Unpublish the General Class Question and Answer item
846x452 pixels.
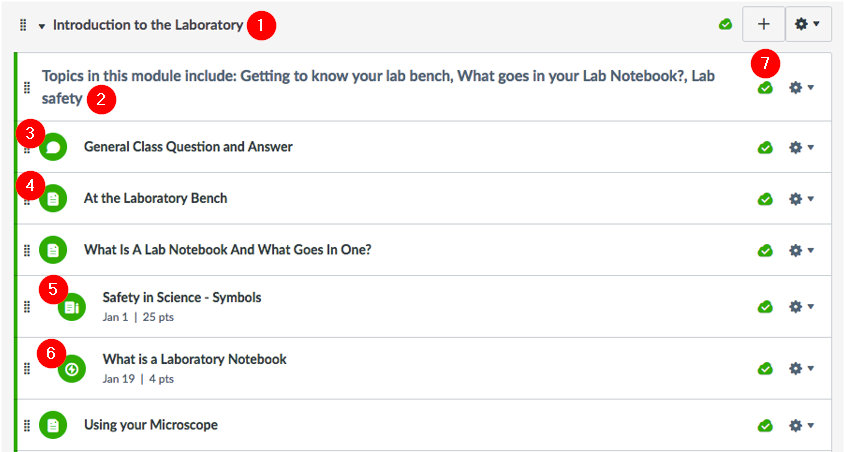pyautogui.click(x=765, y=147)
